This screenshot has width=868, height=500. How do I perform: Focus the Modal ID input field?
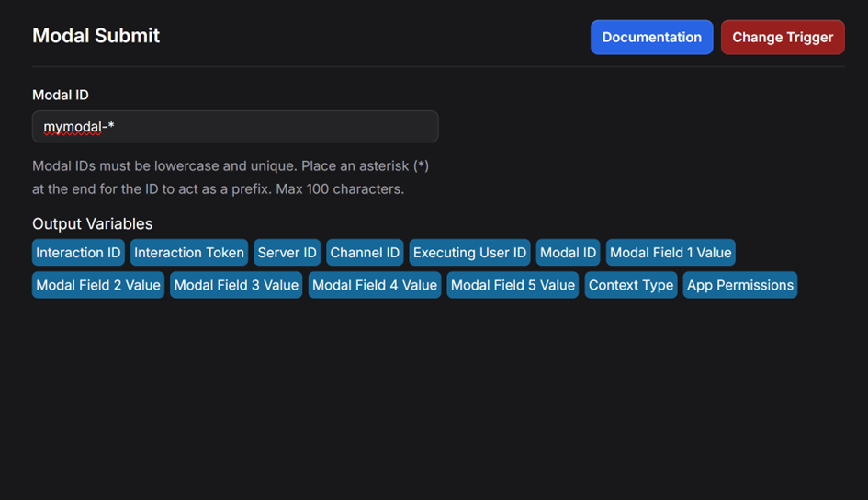tap(235, 126)
